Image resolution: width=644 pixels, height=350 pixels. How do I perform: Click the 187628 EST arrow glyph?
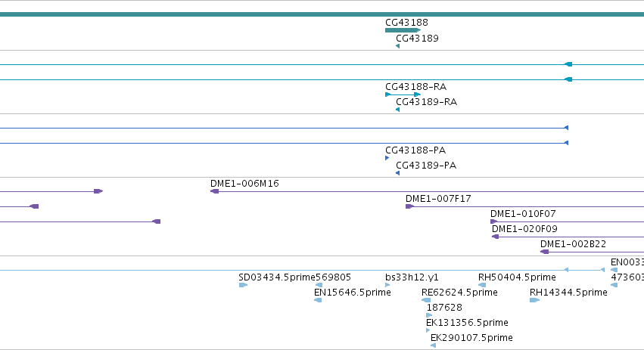pyautogui.click(x=429, y=315)
